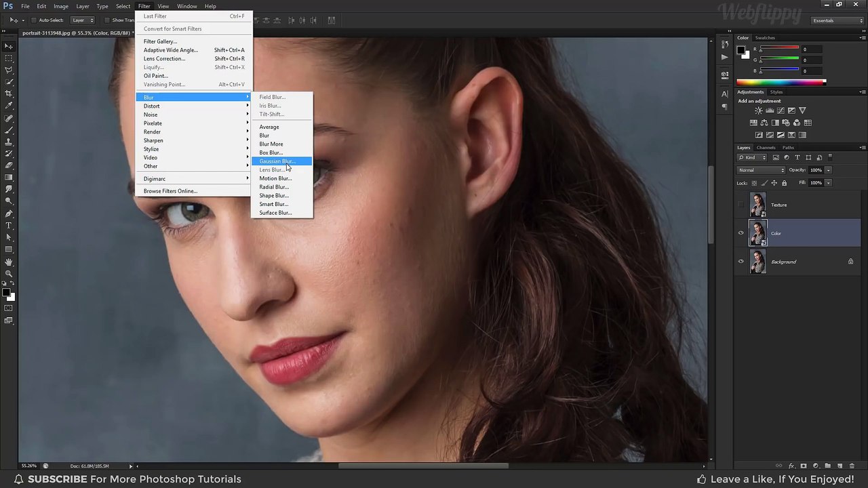Toggle lock position
This screenshot has height=488, width=868.
[x=774, y=183]
